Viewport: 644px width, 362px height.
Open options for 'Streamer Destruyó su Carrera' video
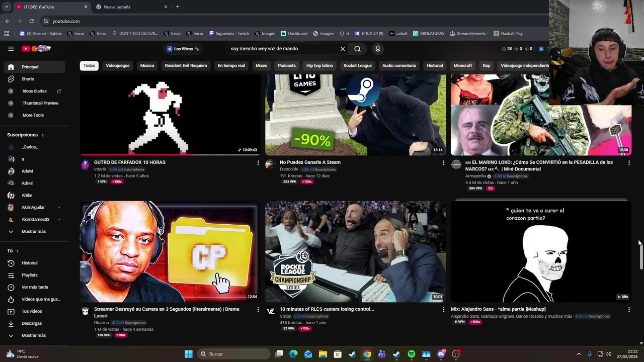click(258, 310)
